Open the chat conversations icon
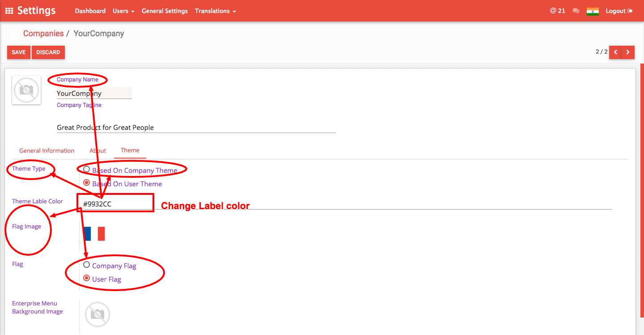Screen dimensions: 644x335 [576, 11]
